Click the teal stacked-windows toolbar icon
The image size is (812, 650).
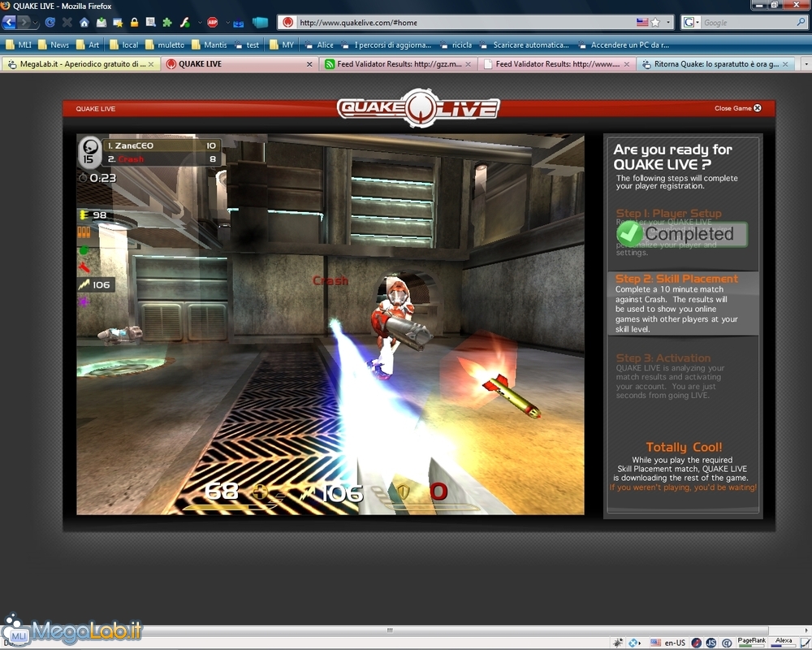(x=260, y=22)
